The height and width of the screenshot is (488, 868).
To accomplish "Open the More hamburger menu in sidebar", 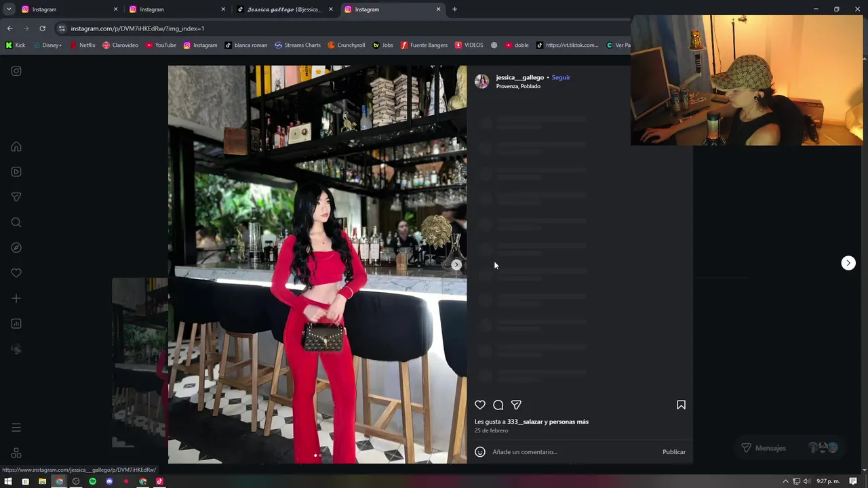I will click(16, 428).
